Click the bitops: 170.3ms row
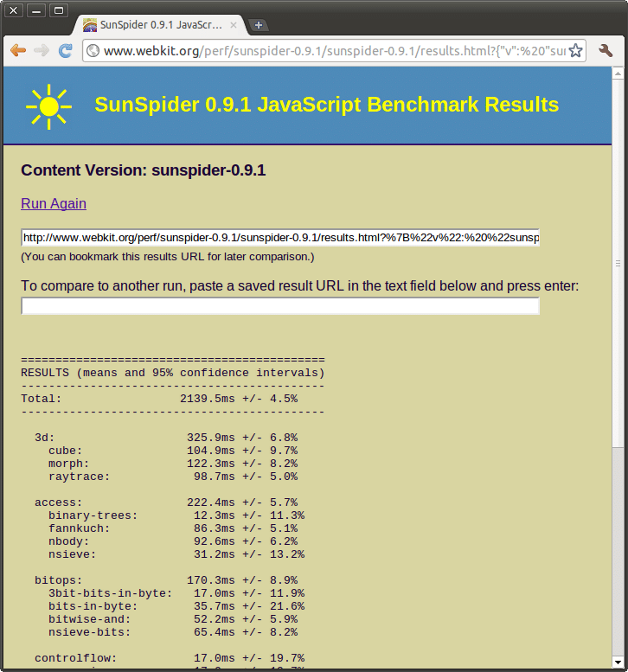The height and width of the screenshot is (672, 628). (x=166, y=580)
